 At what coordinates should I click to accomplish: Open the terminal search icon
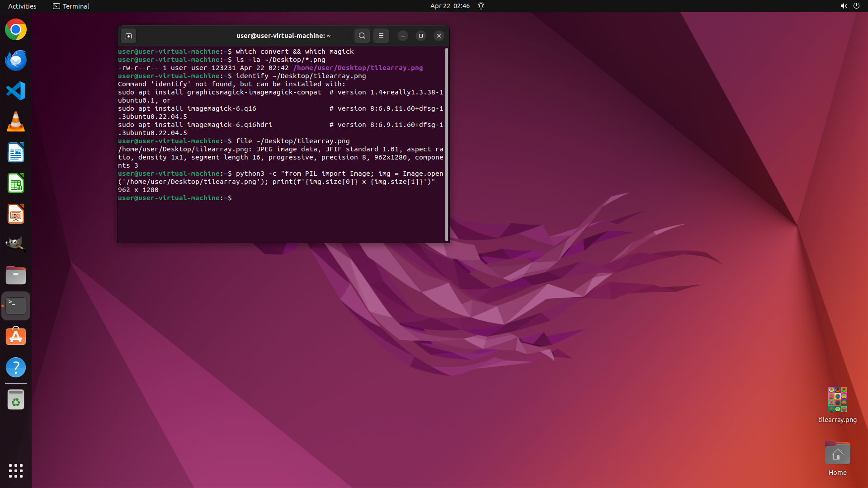pyautogui.click(x=362, y=36)
